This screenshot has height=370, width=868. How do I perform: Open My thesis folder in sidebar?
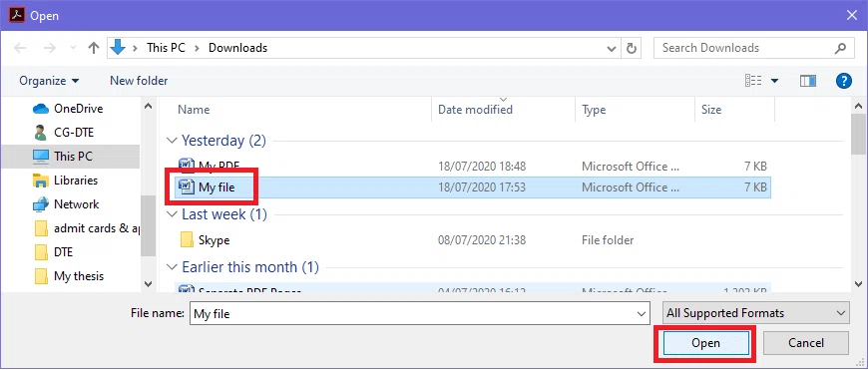click(x=79, y=276)
